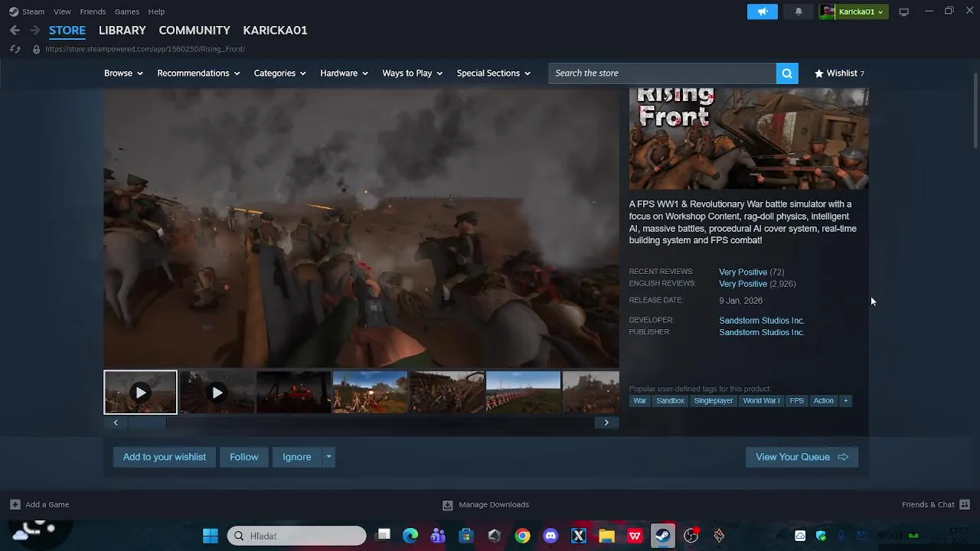980x551 pixels.
Task: Expand the Browse dropdown
Action: click(123, 73)
